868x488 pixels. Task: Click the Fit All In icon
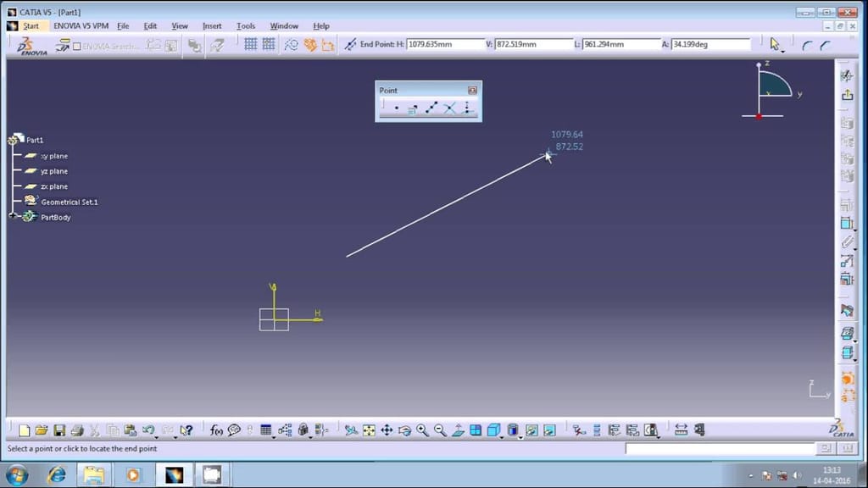coord(369,430)
